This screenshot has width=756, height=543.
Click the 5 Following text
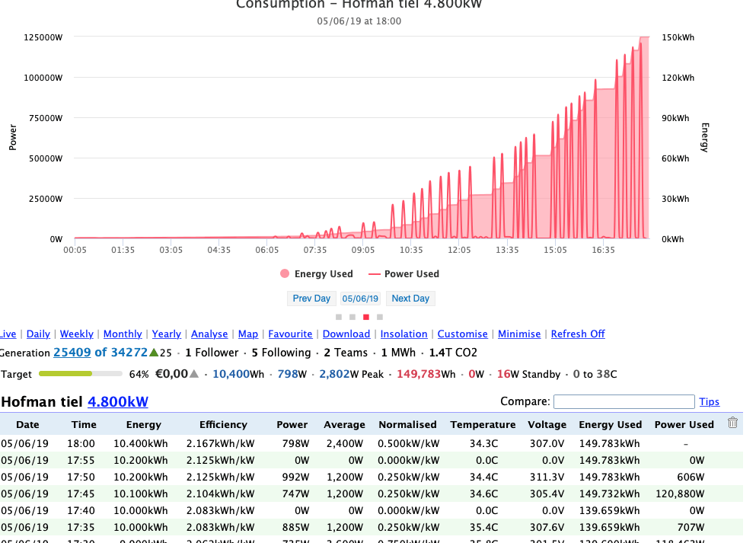click(282, 353)
